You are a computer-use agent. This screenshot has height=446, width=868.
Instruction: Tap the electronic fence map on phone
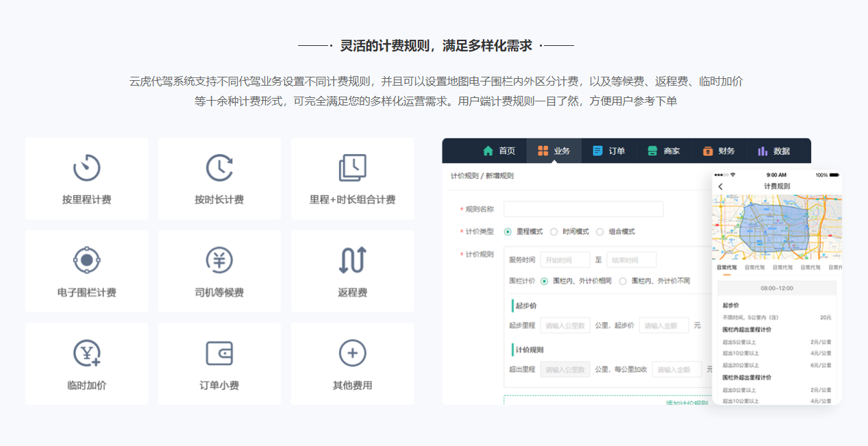pos(777,227)
